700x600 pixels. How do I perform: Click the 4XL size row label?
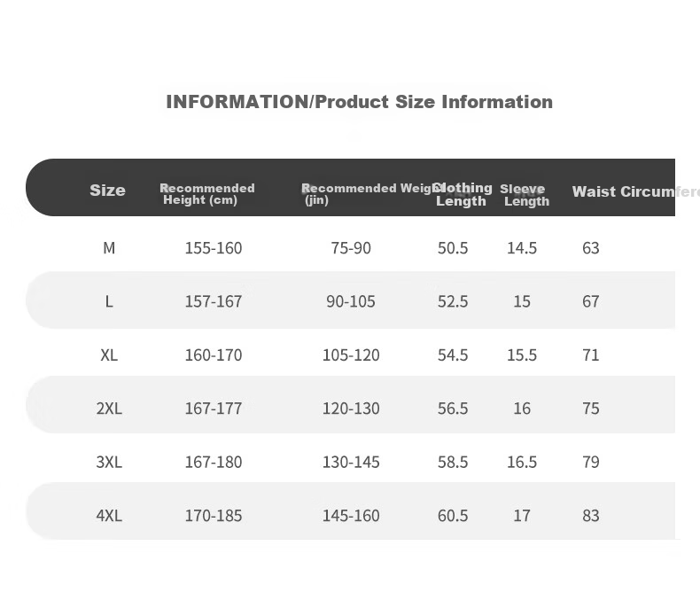click(109, 516)
